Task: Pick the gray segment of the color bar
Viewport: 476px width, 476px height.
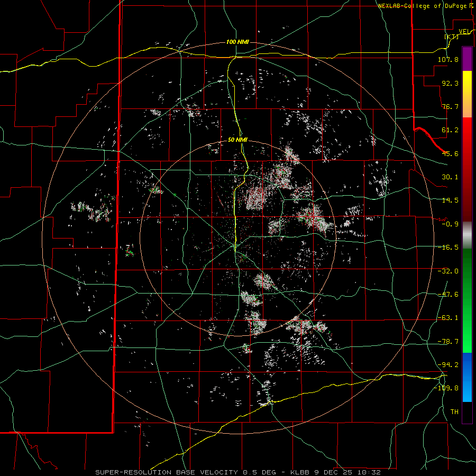Action: [x=467, y=235]
